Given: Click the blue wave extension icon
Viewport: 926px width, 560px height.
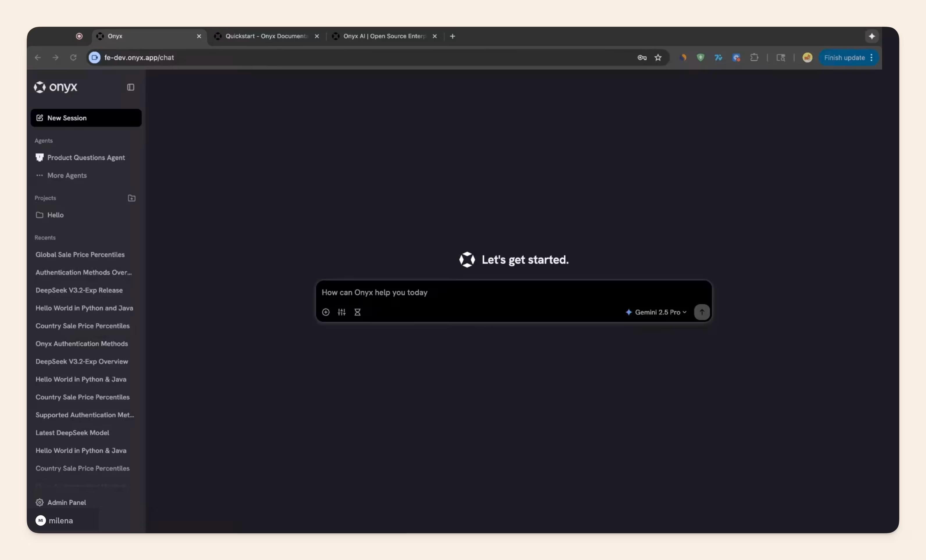Looking at the screenshot, I should pyautogui.click(x=719, y=58).
